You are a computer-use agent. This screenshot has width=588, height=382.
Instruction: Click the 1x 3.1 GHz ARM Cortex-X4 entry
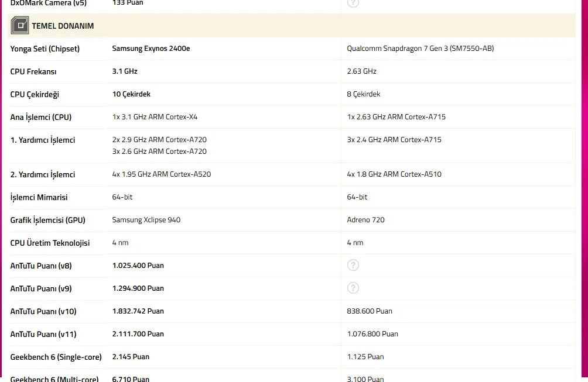(155, 117)
